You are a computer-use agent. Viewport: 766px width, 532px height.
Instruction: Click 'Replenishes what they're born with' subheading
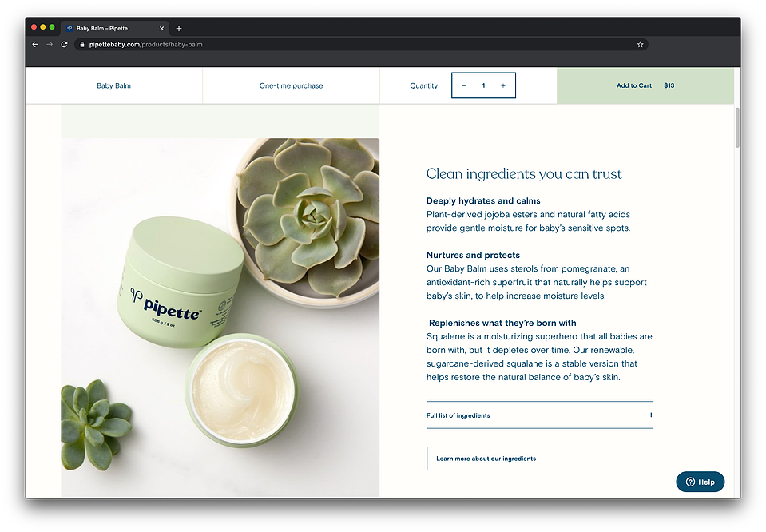pos(502,323)
